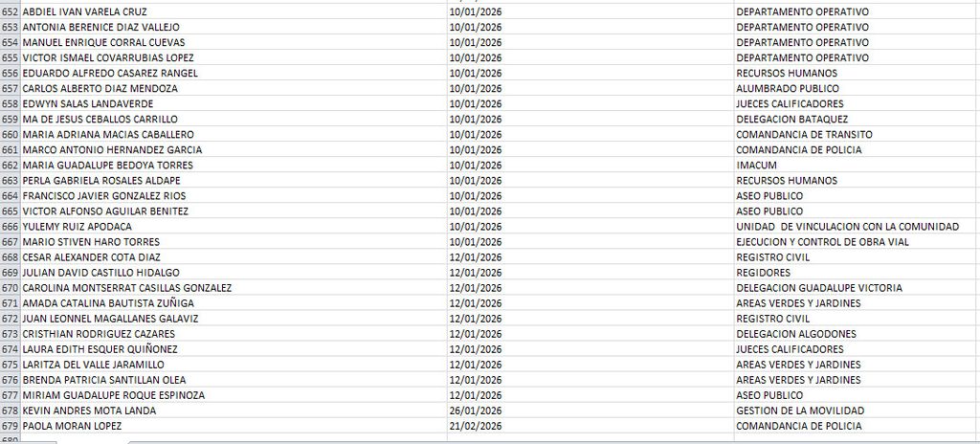Image resolution: width=980 pixels, height=444 pixels.
Task: Select the DELEGACION BATAQUEZ cell
Action: click(857, 119)
